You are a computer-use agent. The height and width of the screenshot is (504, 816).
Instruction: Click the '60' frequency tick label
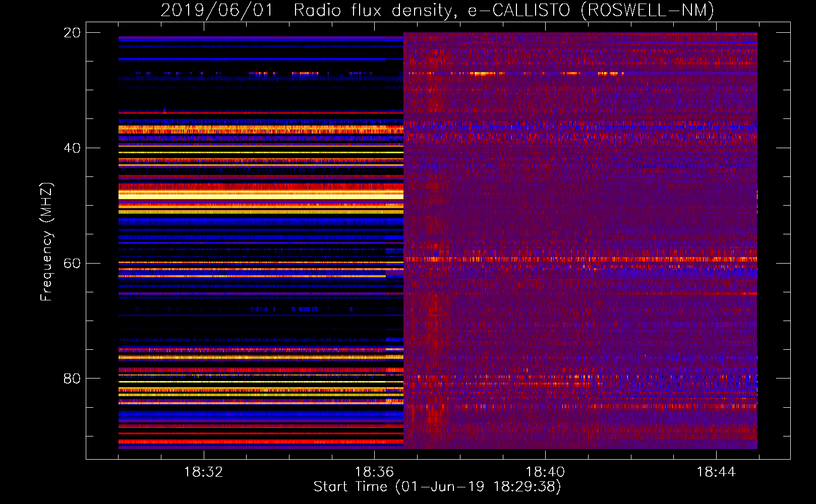[72, 264]
